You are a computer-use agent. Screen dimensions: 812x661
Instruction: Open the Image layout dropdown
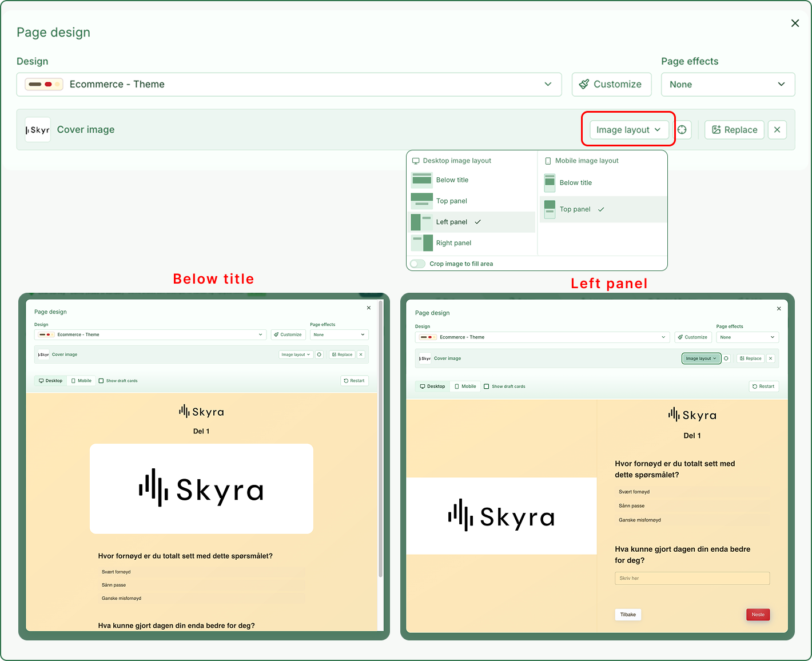(x=628, y=130)
